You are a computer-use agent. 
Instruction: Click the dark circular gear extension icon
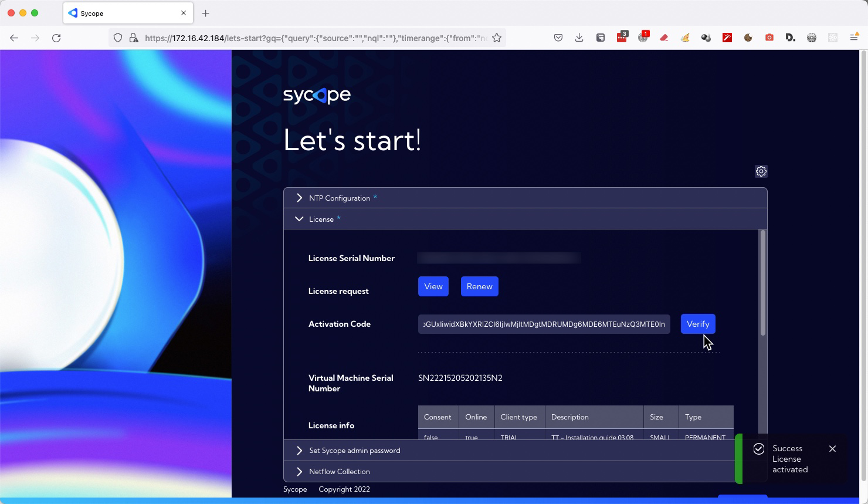tap(812, 38)
